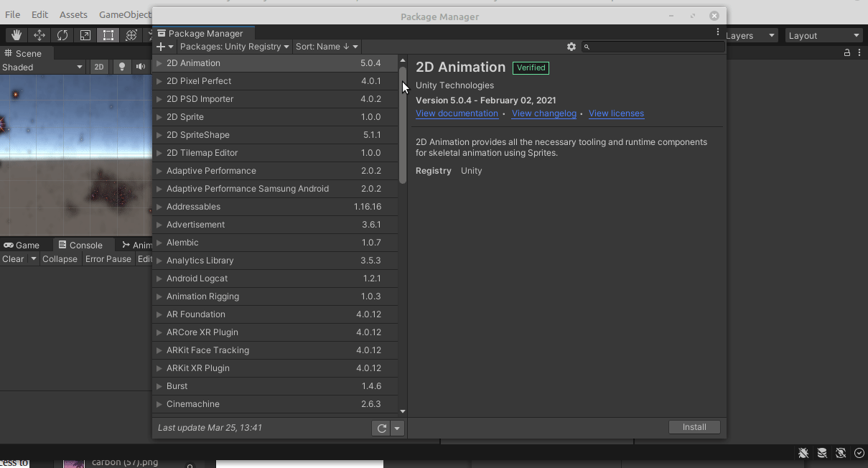Click the package list scrollbar thumb
The width and height of the screenshot is (868, 468).
(403, 126)
